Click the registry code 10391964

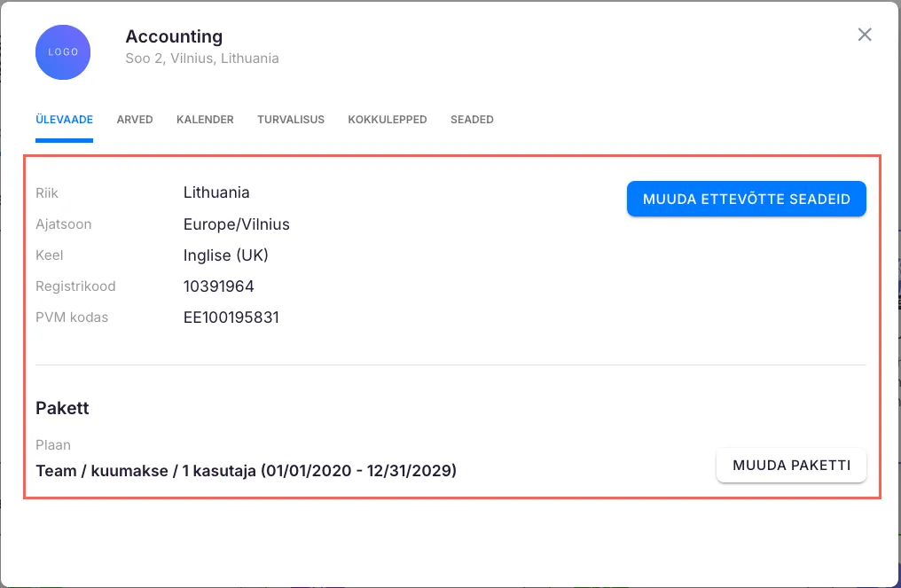click(219, 286)
